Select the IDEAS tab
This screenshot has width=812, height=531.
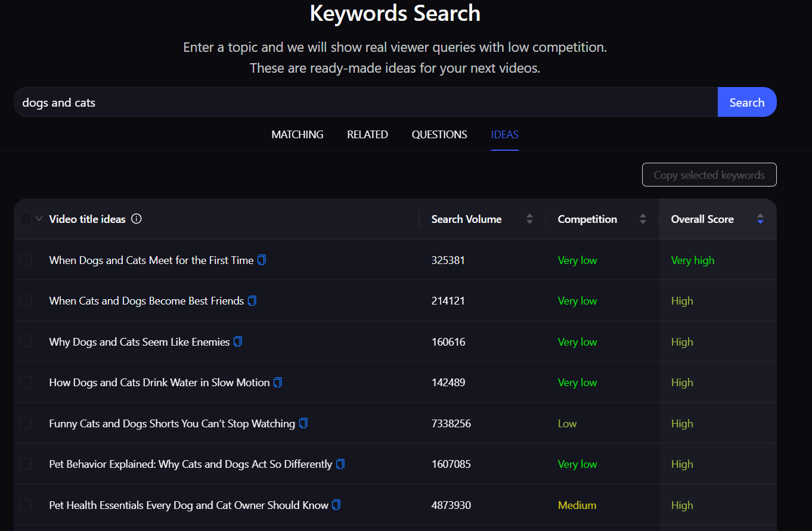505,135
